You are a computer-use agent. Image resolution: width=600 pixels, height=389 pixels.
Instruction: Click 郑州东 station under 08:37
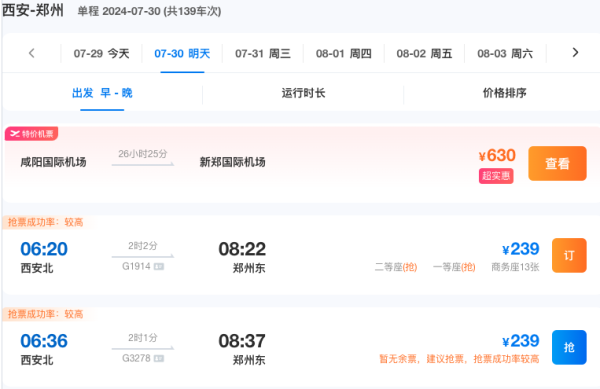point(249,360)
